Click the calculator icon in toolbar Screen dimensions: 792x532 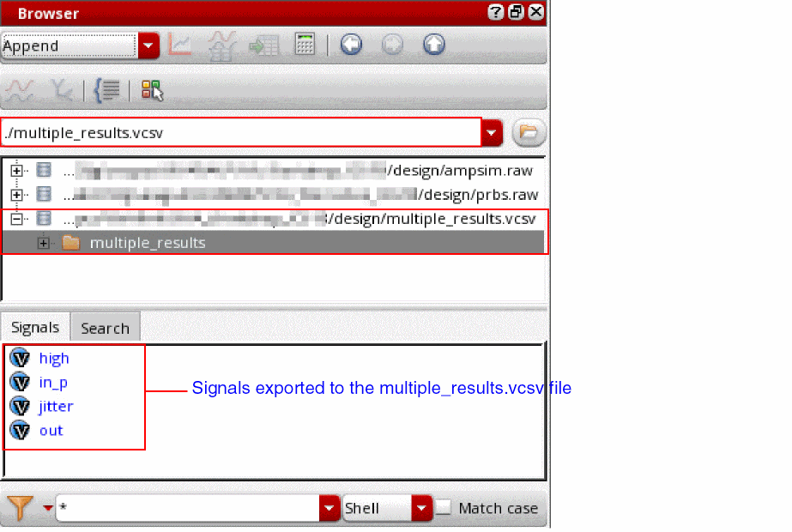(305, 45)
